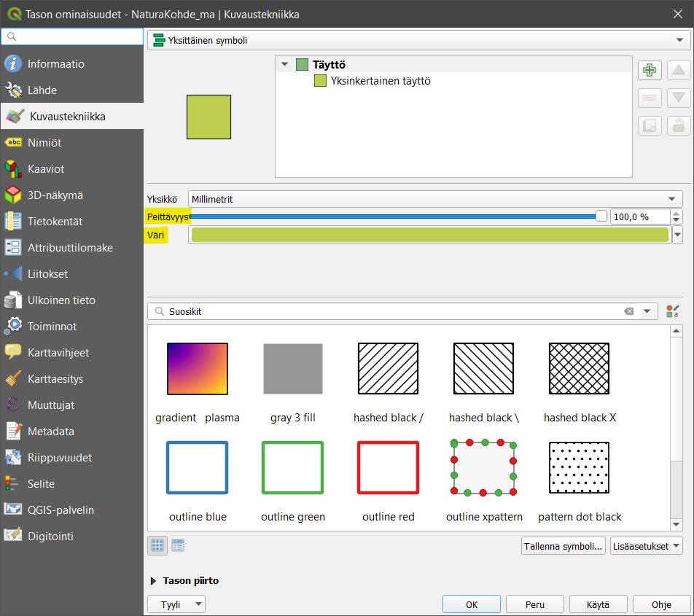The height and width of the screenshot is (616, 694).
Task: Select Yksinkertainen täyttö symbol layer
Action: tap(380, 81)
